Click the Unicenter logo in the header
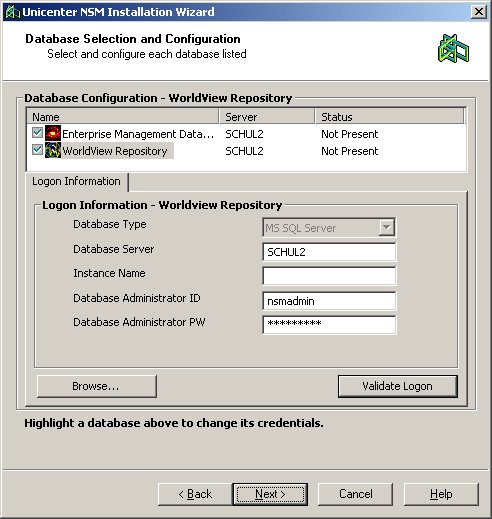492x519 pixels. click(x=453, y=49)
